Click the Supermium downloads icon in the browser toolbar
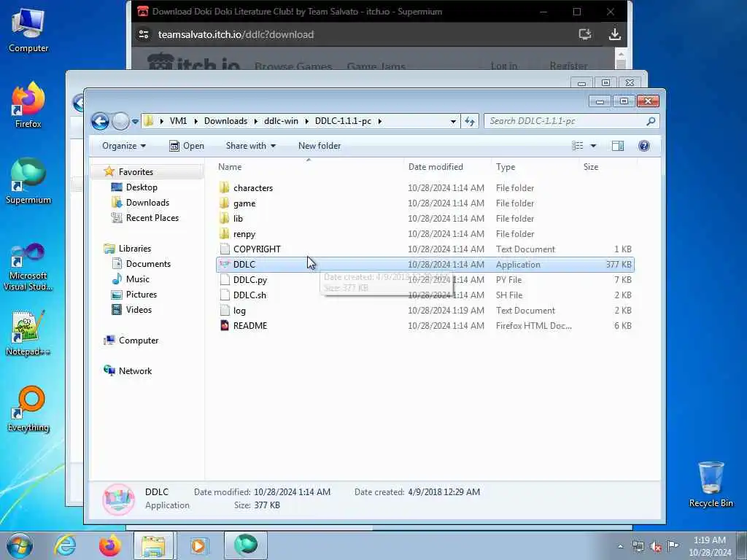 click(x=614, y=34)
